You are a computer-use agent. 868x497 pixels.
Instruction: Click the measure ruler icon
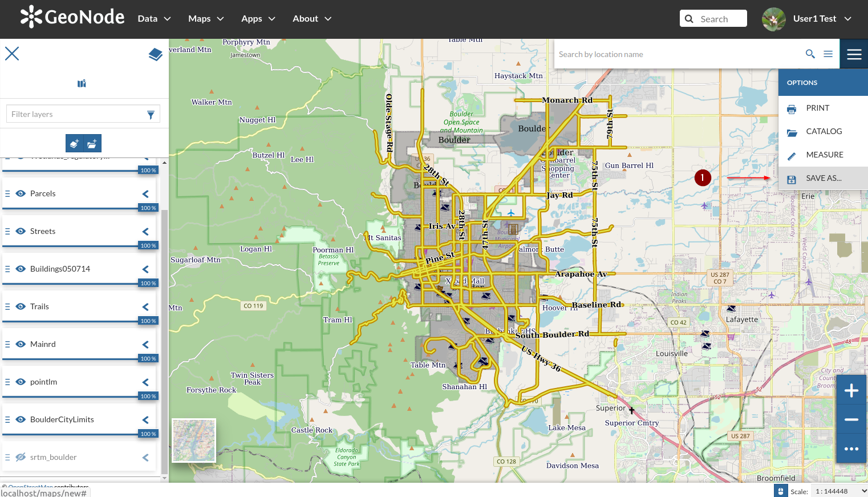792,156
